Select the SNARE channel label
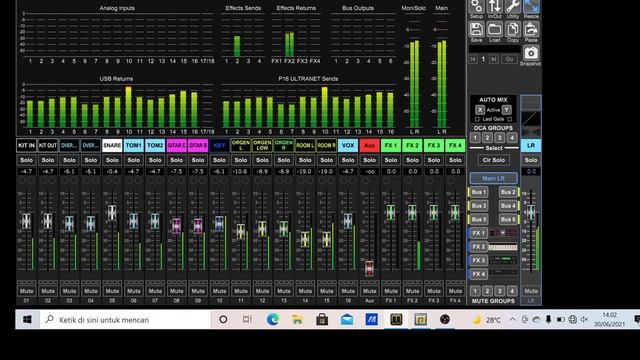Viewport: 640px width, 360px height. pyautogui.click(x=112, y=145)
